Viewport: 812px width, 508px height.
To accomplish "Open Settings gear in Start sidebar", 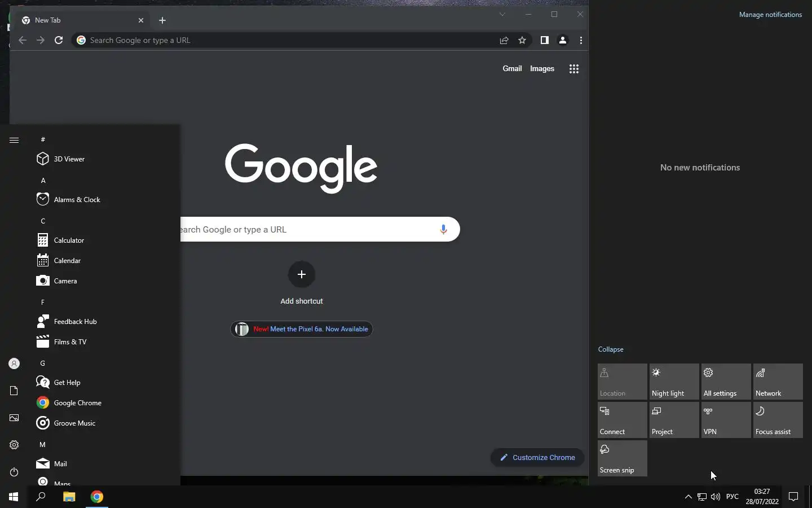I will click(x=14, y=445).
